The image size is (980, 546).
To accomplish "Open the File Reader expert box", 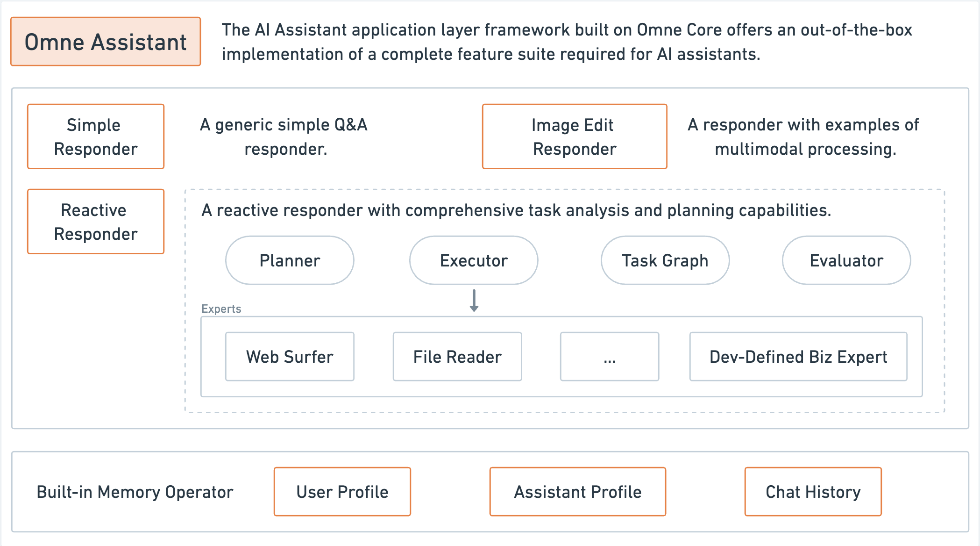I will [457, 357].
